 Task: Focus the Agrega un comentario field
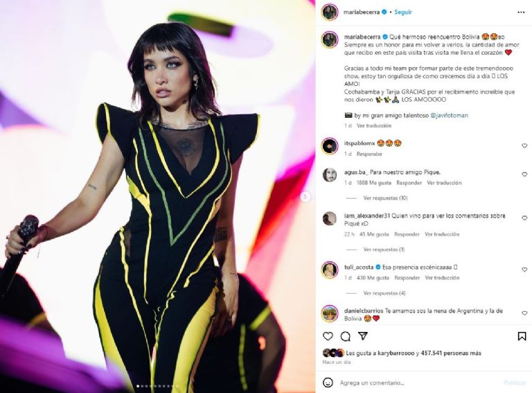(x=418, y=383)
